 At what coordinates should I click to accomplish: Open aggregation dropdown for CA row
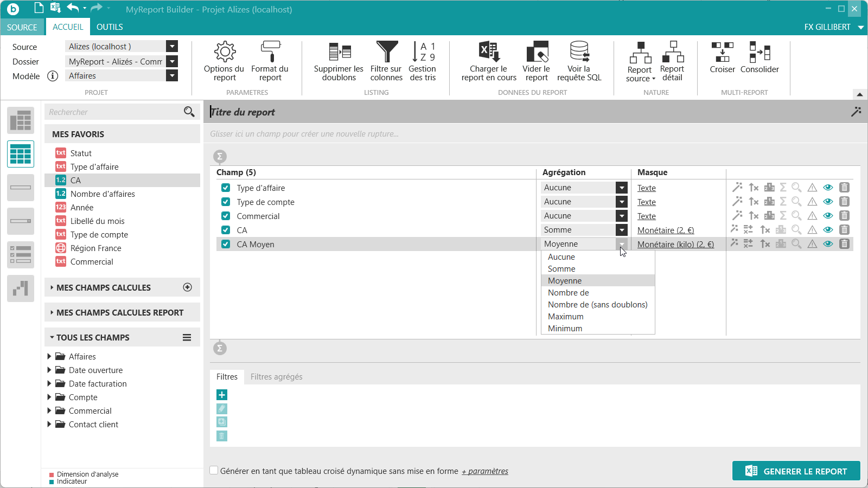coord(622,230)
